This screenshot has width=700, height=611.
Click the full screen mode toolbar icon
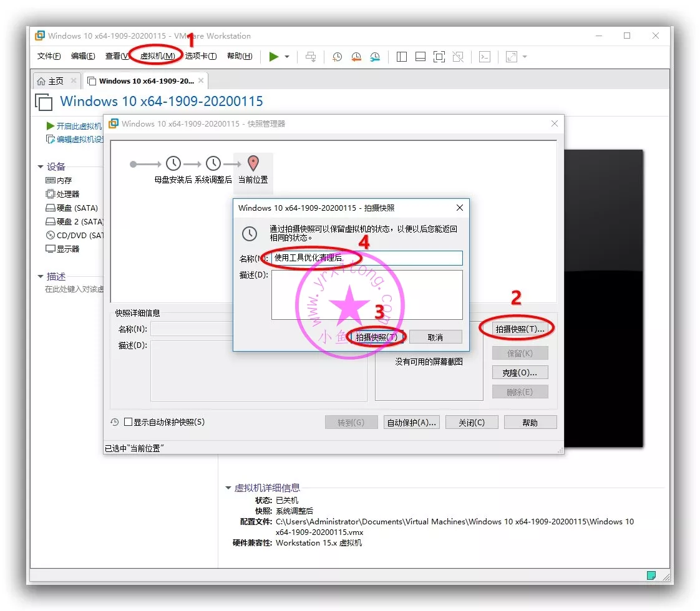click(x=439, y=57)
